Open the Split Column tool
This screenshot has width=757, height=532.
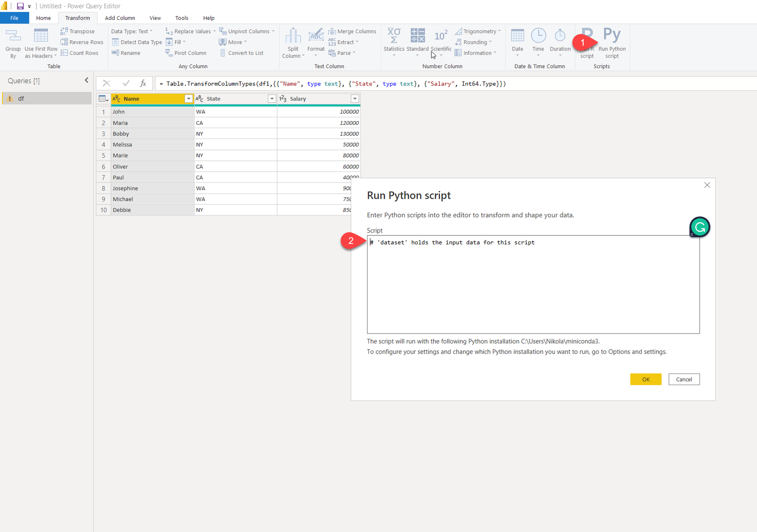click(x=293, y=36)
